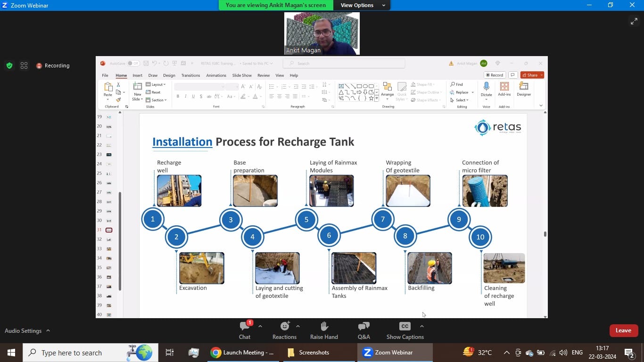Open the Slide Show tab
This screenshot has height=362, width=644.
click(x=242, y=75)
